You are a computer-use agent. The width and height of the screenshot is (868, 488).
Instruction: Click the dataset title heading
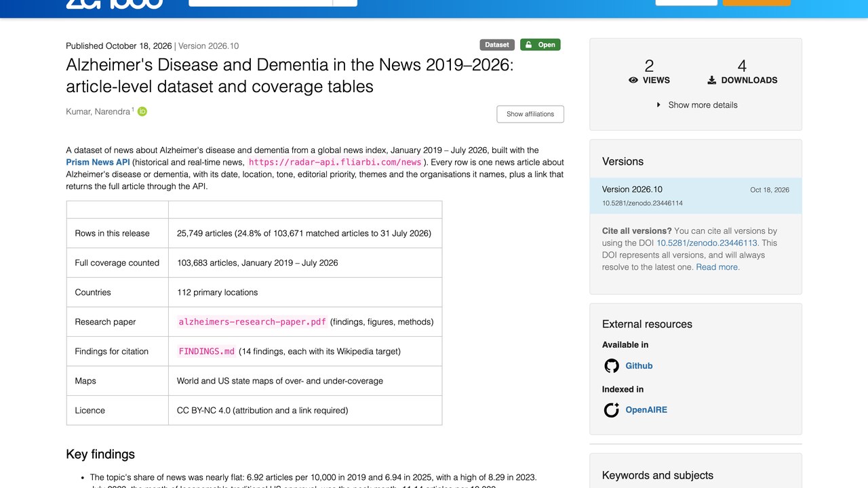[x=290, y=76]
